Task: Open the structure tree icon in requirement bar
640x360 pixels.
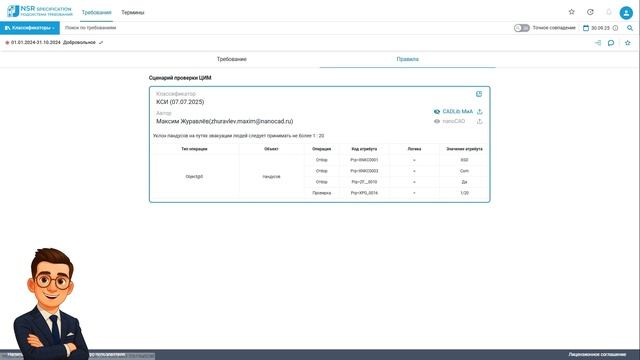Action: pos(598,42)
